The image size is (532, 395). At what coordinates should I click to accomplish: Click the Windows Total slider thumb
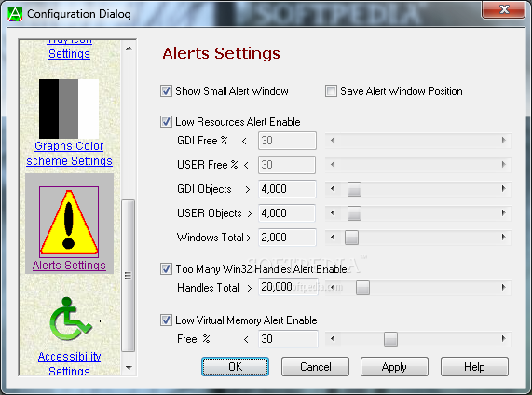(x=351, y=238)
